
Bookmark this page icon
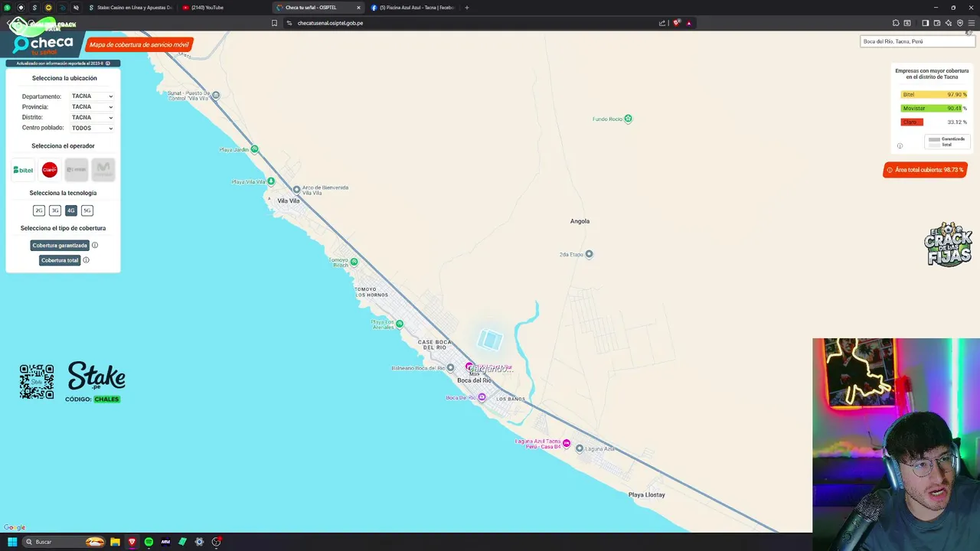point(274,23)
